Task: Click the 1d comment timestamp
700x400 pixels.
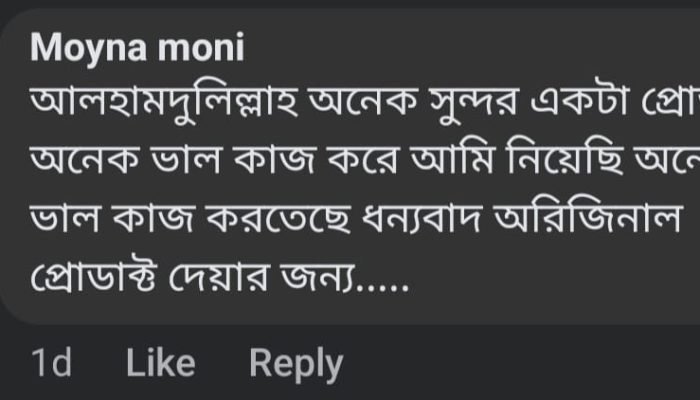Action: click(52, 364)
